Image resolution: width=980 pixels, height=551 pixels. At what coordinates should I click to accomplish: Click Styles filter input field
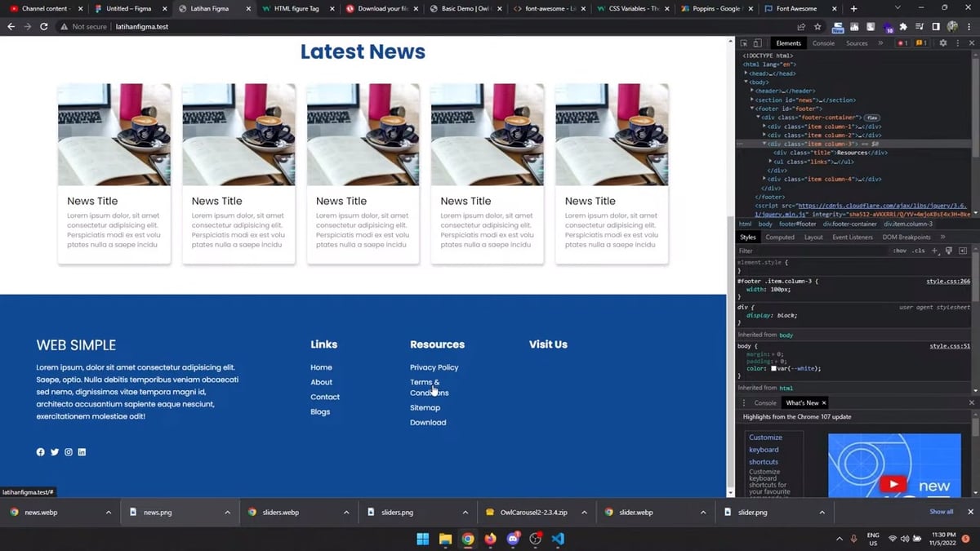(813, 251)
